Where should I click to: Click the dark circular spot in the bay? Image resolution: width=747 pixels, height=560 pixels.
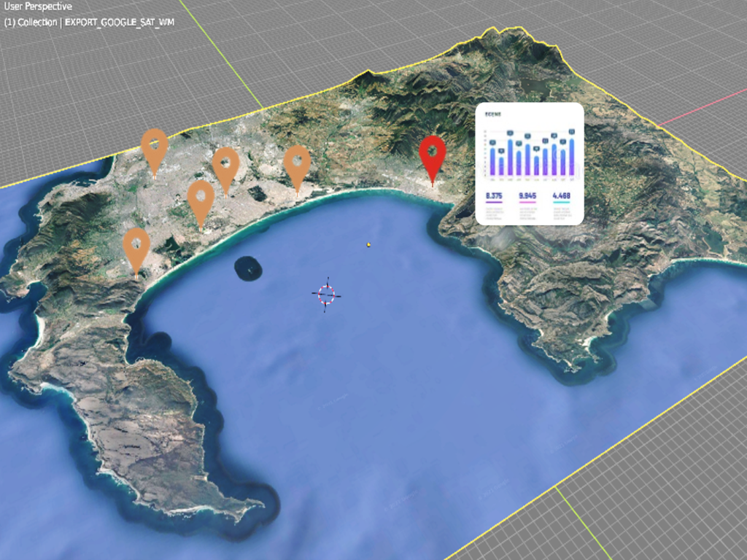click(248, 269)
